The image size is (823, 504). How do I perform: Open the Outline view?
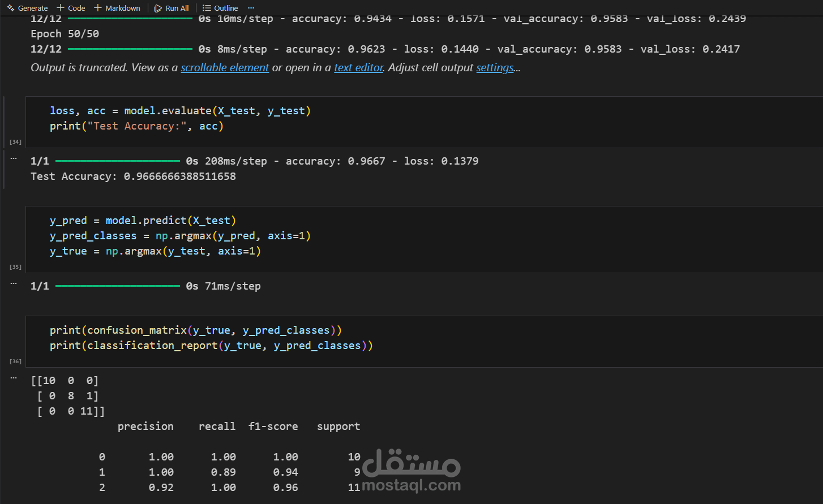click(x=220, y=8)
